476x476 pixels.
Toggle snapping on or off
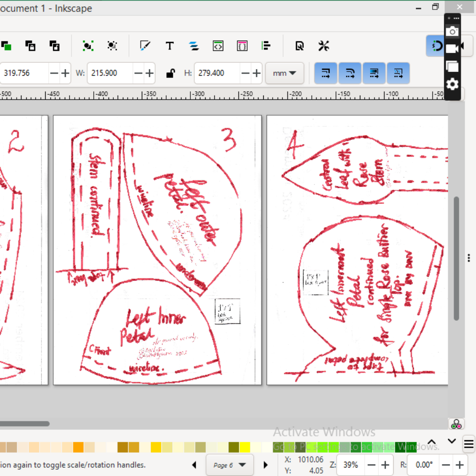436,46
